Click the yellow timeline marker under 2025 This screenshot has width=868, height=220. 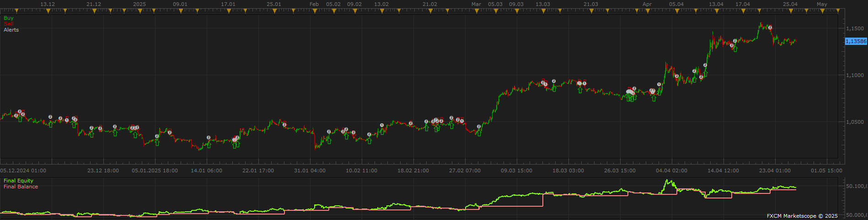[139, 11]
